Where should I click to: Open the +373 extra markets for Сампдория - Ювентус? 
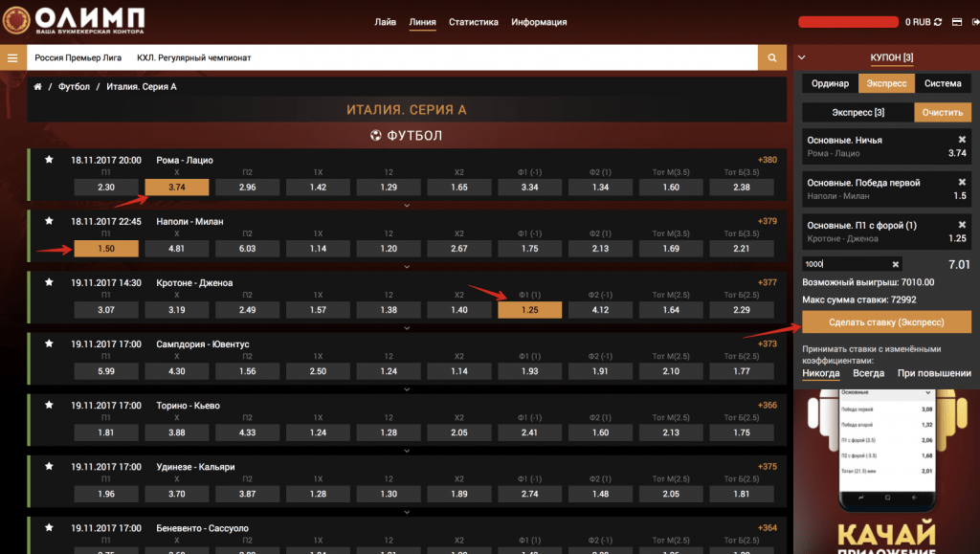(767, 343)
